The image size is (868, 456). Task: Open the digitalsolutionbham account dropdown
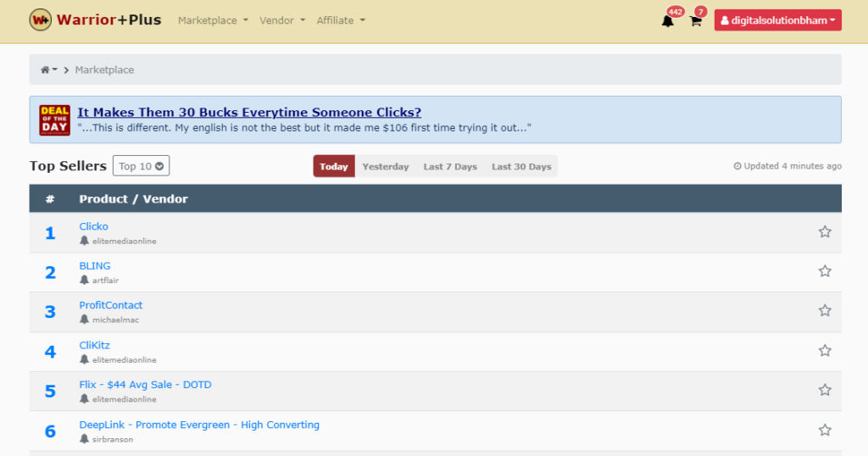tap(778, 20)
